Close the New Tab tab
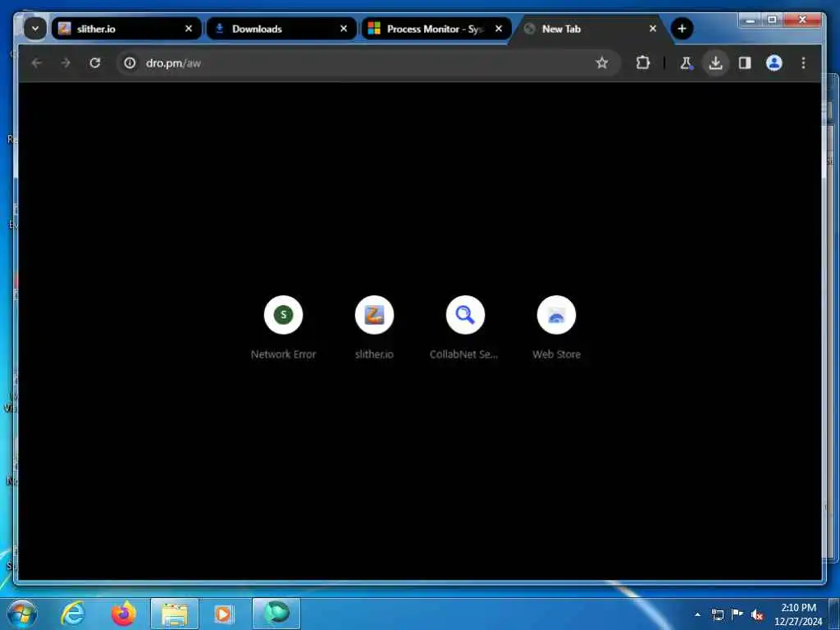Image resolution: width=840 pixels, height=630 pixels. click(x=652, y=29)
